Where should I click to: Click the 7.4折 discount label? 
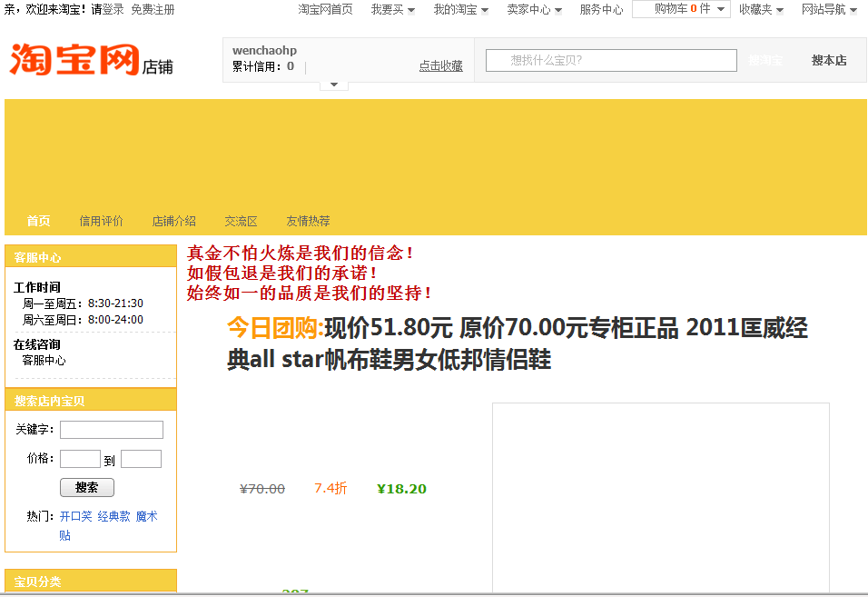coord(330,488)
